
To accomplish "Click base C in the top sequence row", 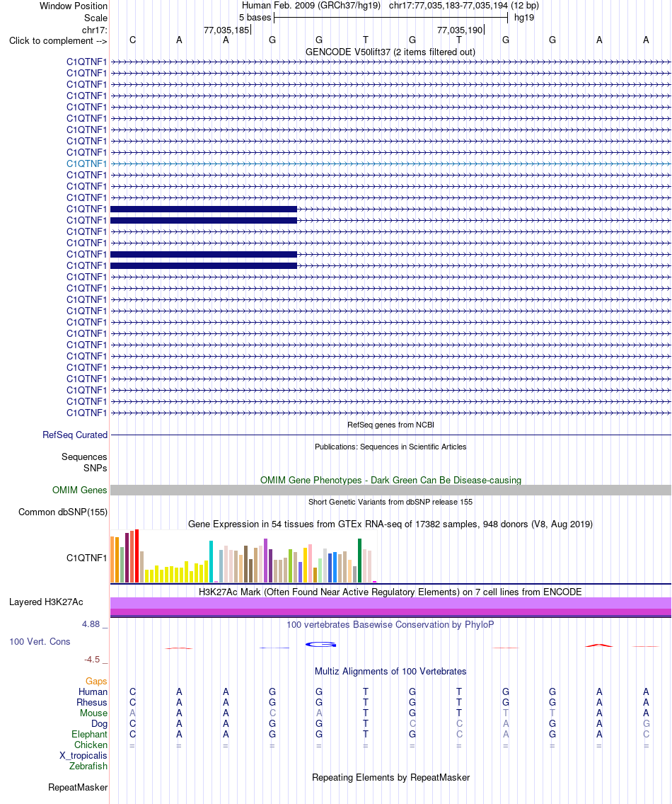I will pos(133,40).
